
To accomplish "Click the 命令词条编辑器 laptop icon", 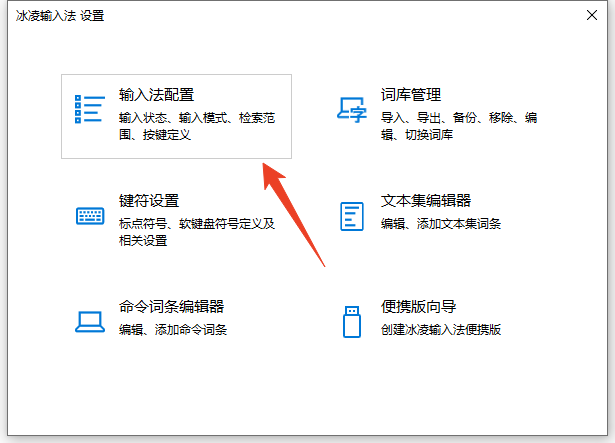I will point(90,322).
